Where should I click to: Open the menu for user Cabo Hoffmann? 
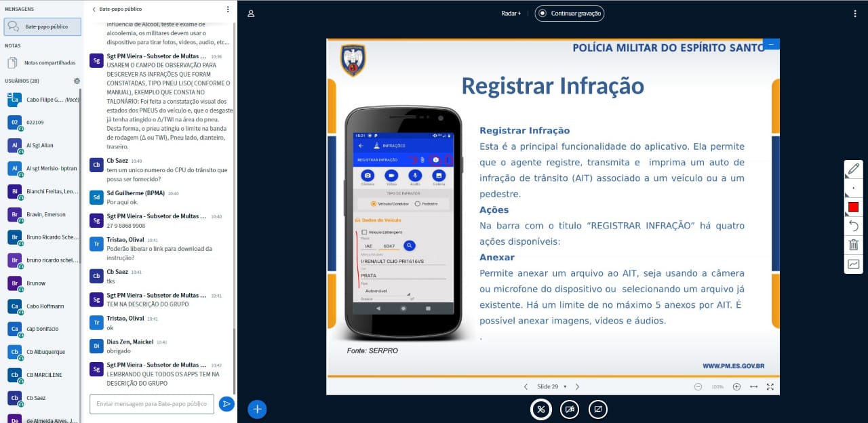coord(42,306)
